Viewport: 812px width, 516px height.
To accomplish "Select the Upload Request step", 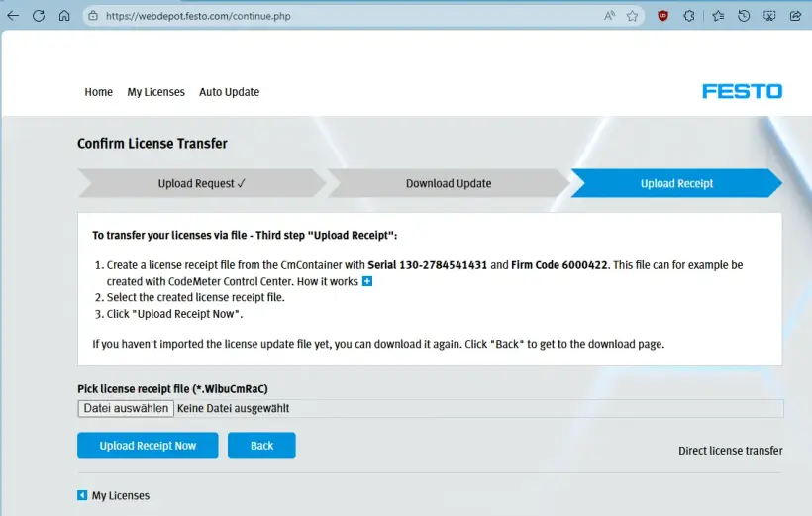I will pyautogui.click(x=202, y=183).
